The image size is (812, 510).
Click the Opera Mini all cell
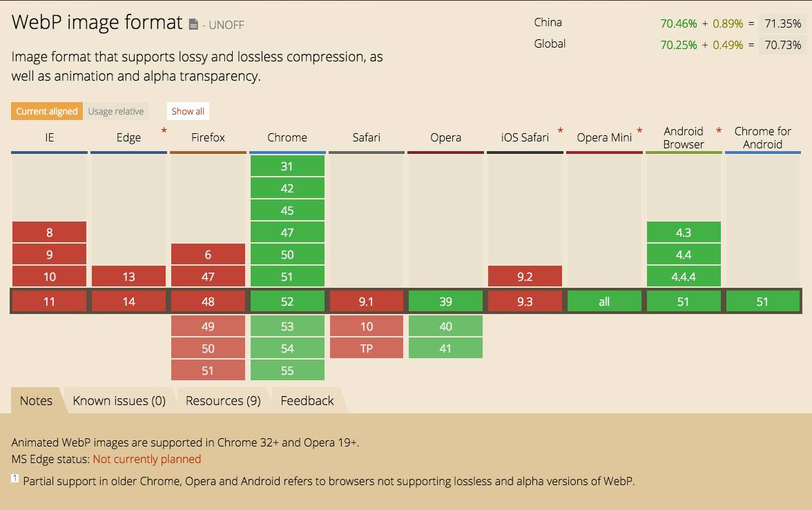(x=604, y=302)
